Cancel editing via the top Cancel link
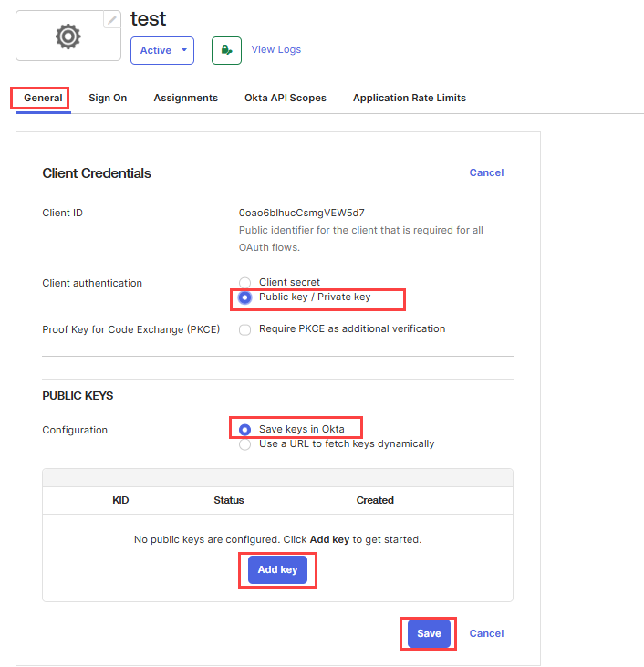644x667 pixels. pyautogui.click(x=486, y=172)
